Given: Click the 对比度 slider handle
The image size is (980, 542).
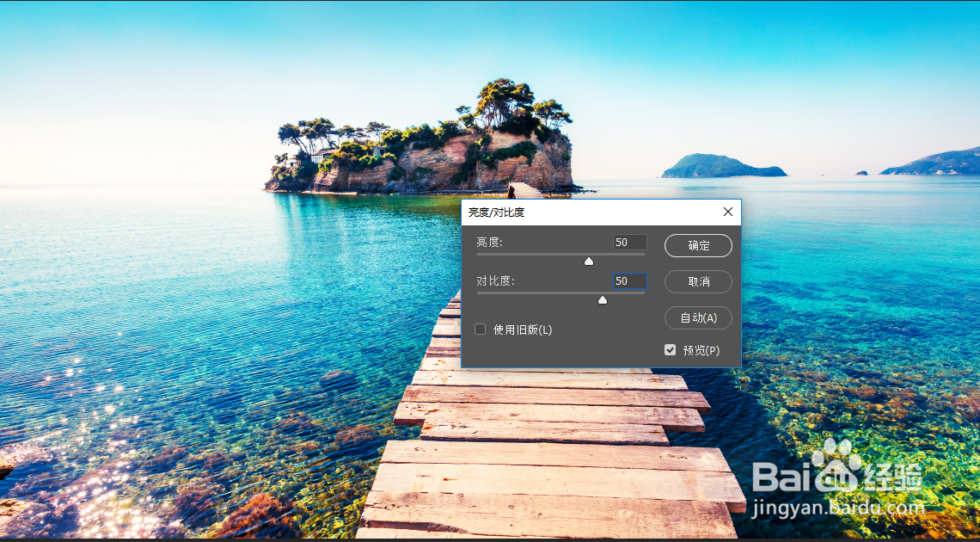Looking at the screenshot, I should (603, 300).
